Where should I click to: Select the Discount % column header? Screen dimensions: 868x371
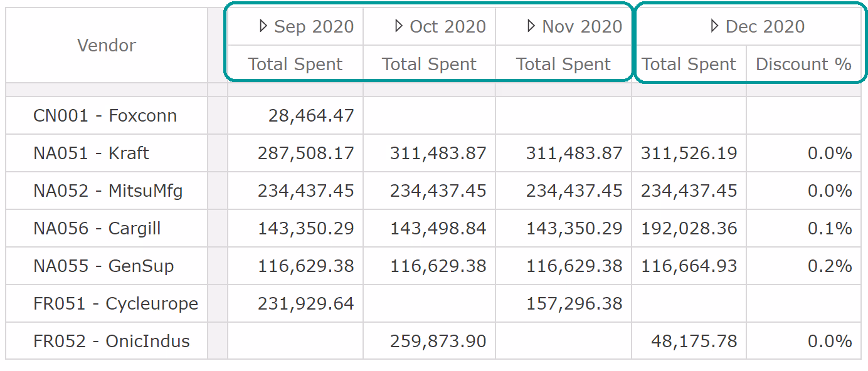[803, 64]
